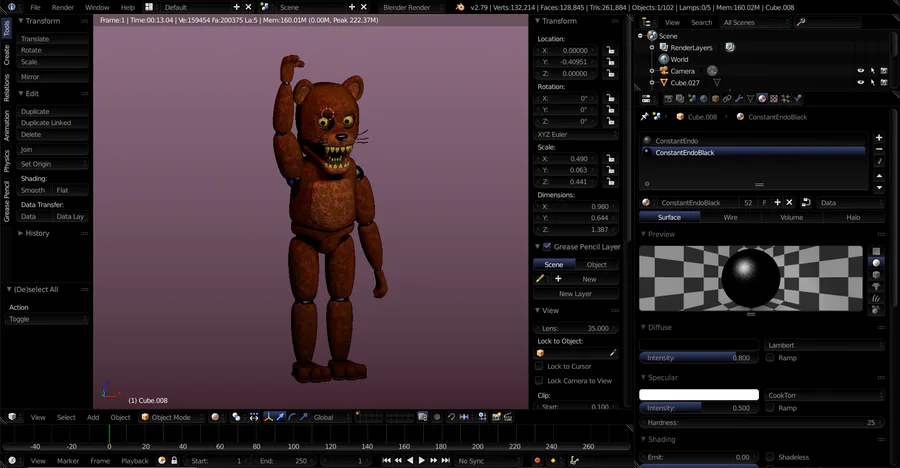The image size is (900, 468).
Task: Toggle automatic keyframe record button
Action: [x=537, y=461]
